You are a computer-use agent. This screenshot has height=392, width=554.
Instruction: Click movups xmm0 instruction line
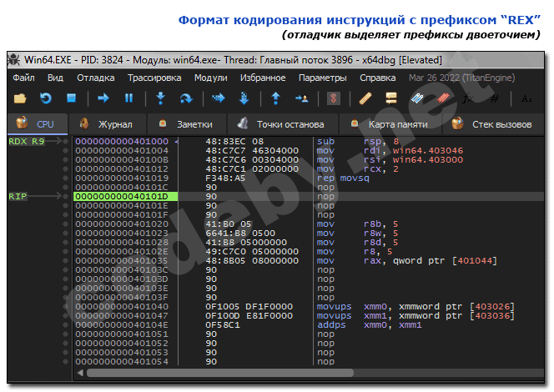pyautogui.click(x=415, y=307)
